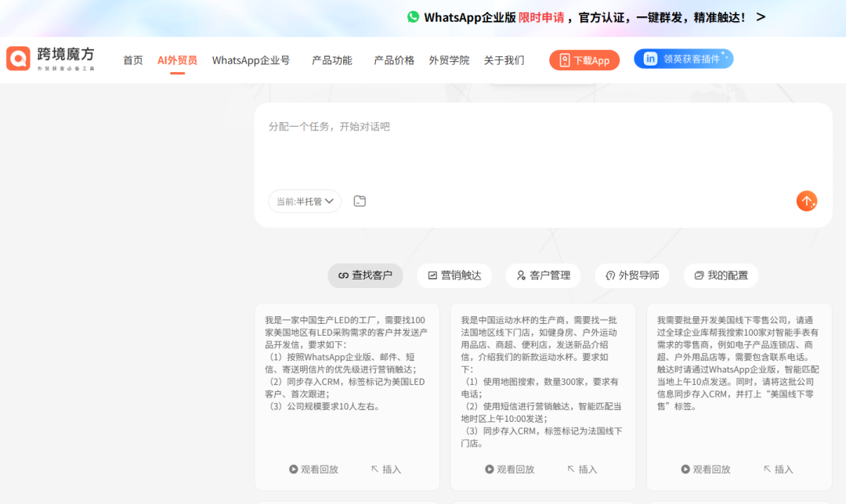Click the orange send arrow icon
This screenshot has width=846, height=504.
807,200
